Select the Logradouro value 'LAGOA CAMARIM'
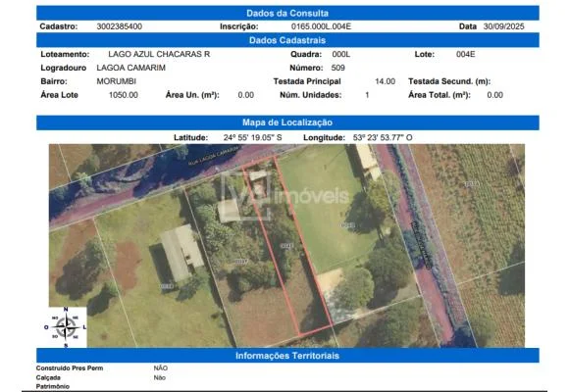The height and width of the screenshot is (392, 569). click(131, 68)
